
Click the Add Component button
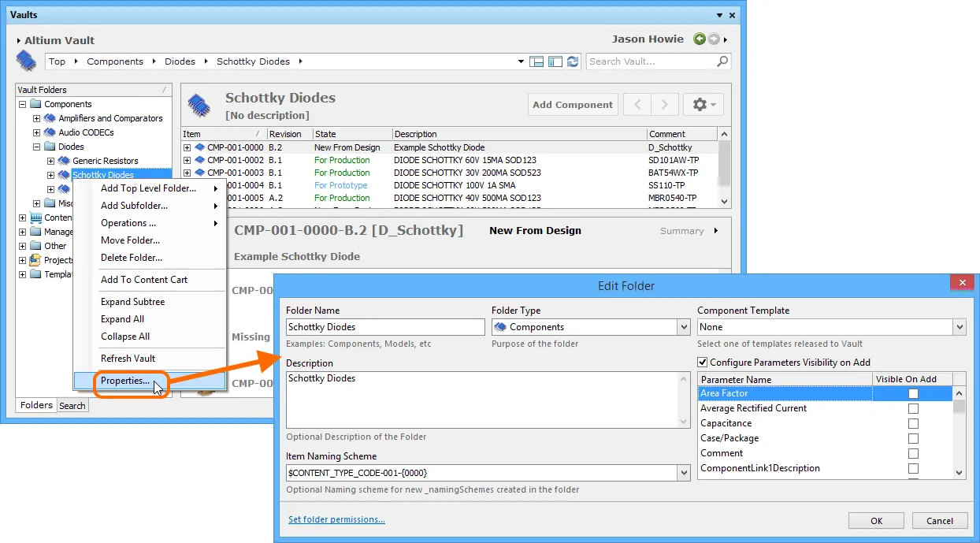click(x=573, y=105)
